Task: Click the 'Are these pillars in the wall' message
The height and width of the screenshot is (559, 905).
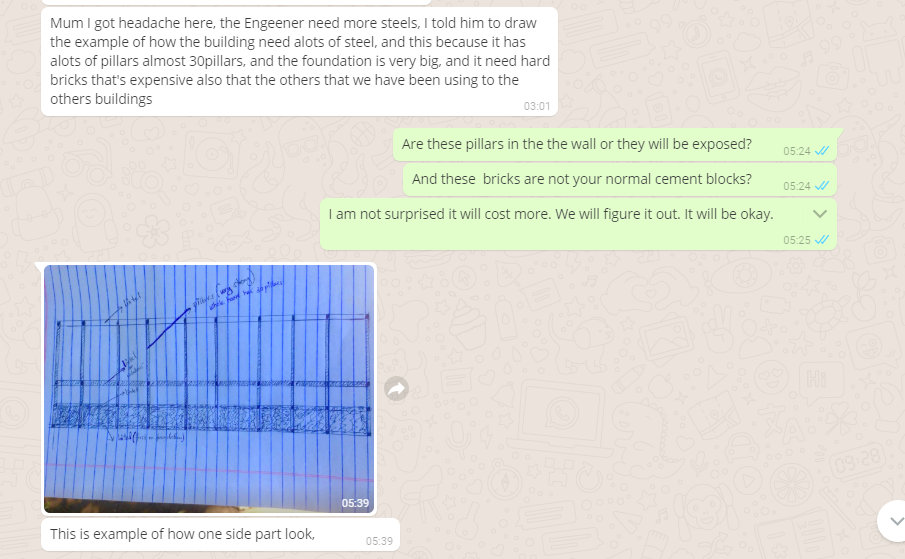Action: pos(615,145)
